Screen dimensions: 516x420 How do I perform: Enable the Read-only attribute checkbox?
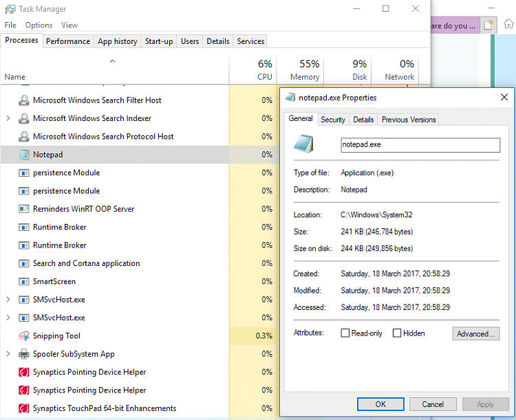345,333
